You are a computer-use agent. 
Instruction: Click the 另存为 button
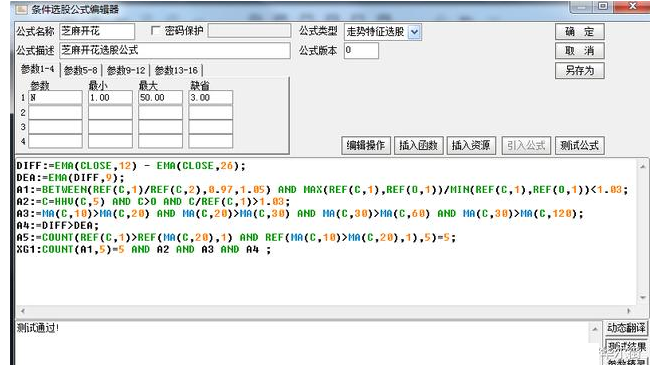(579, 70)
